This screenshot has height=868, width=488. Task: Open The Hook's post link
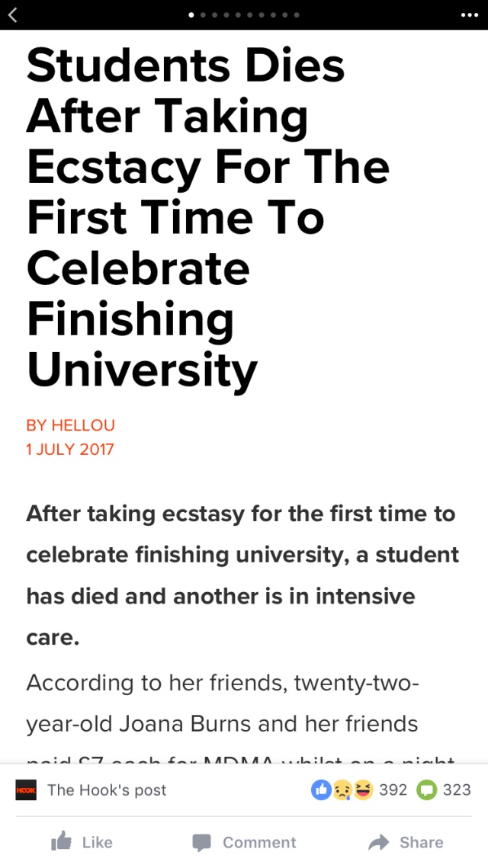click(106, 790)
